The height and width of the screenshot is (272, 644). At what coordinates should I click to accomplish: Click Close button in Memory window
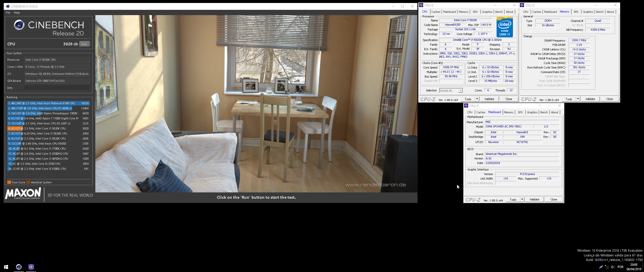(610, 99)
